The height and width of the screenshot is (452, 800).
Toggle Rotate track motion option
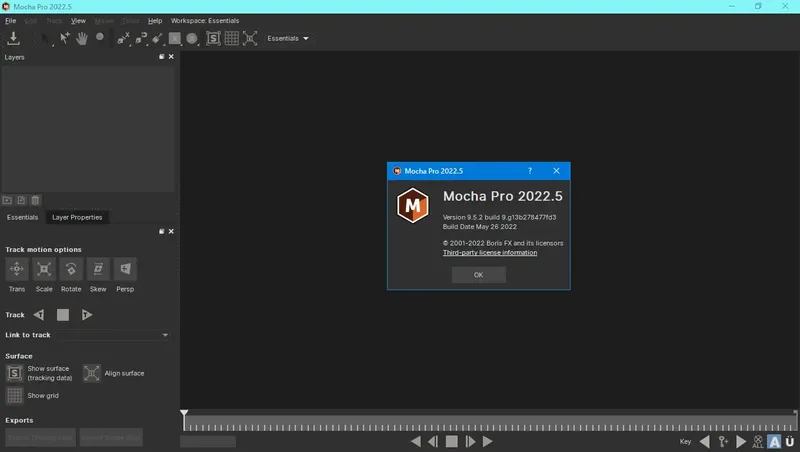[71, 269]
